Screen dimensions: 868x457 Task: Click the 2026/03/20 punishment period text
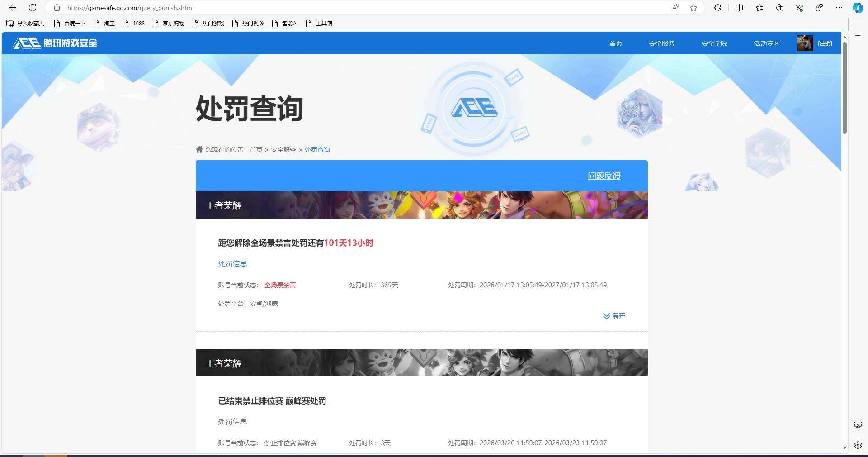click(527, 443)
